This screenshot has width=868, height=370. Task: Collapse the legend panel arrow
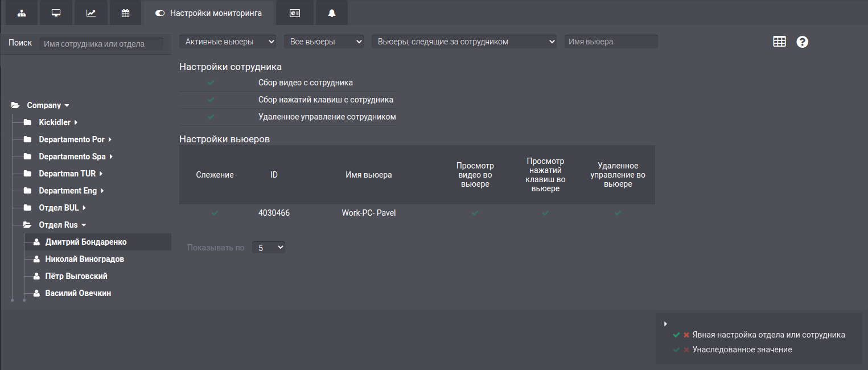tap(665, 323)
